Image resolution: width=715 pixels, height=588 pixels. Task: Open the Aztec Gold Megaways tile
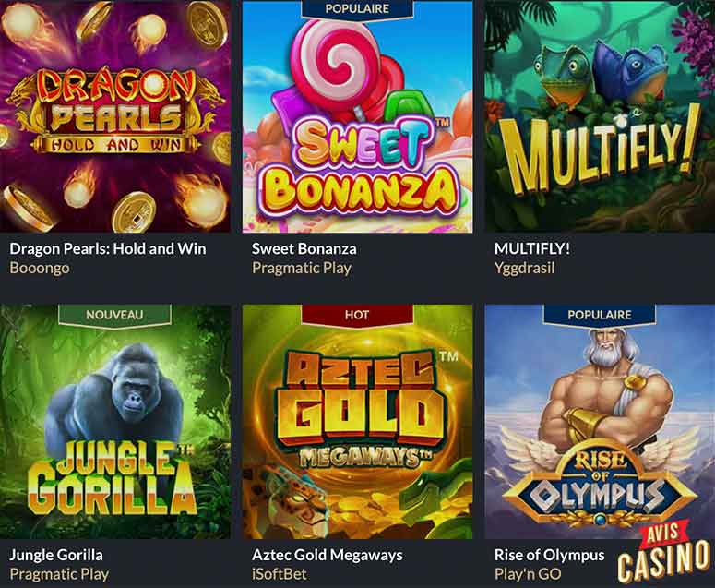point(357,422)
